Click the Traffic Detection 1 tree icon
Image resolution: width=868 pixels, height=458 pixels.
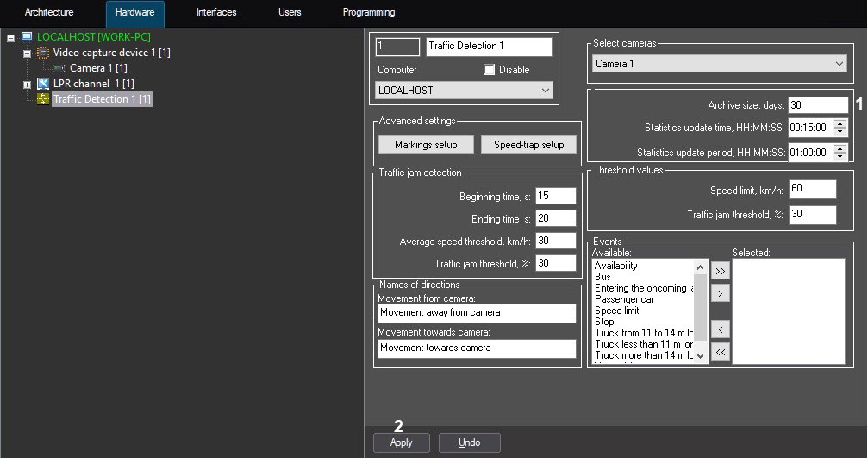coord(43,99)
